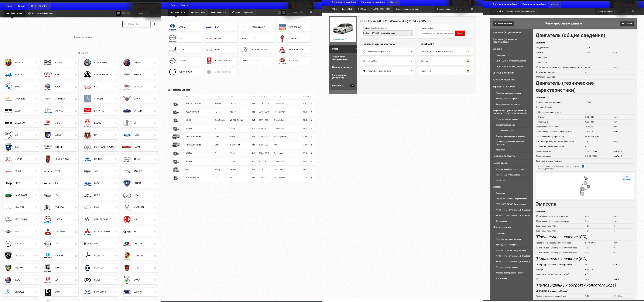This screenshot has height=302, width=644.
Task: Open TSB (Сводки по техобслуживанию) entry
Action: click(445, 51)
